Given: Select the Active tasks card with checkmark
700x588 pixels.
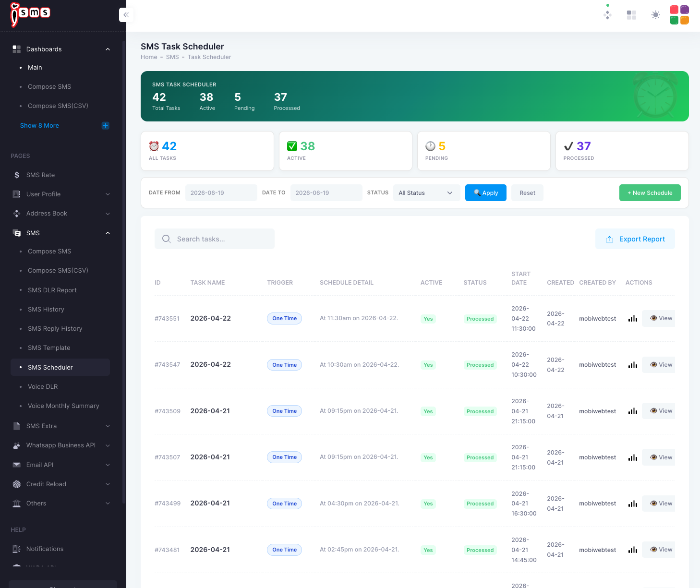Looking at the screenshot, I should click(346, 151).
